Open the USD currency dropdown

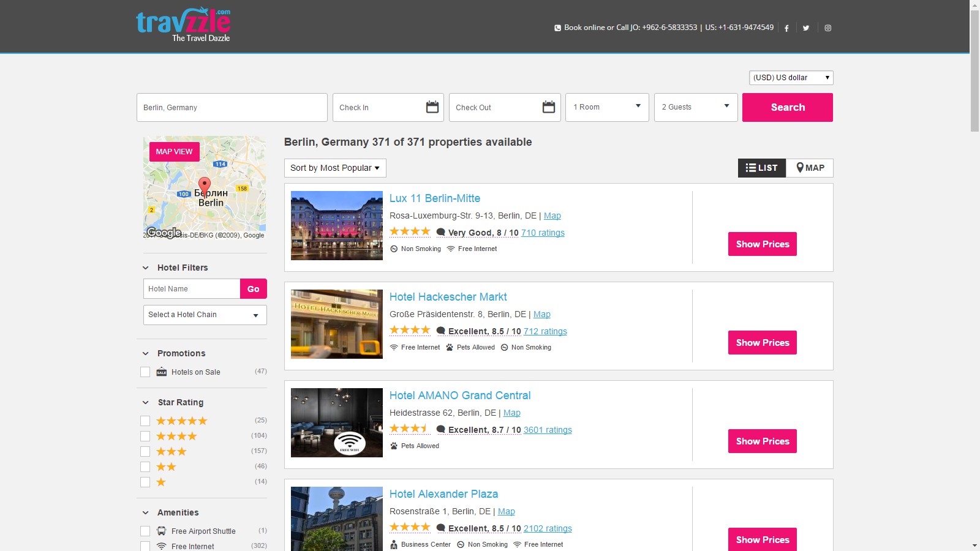(791, 78)
